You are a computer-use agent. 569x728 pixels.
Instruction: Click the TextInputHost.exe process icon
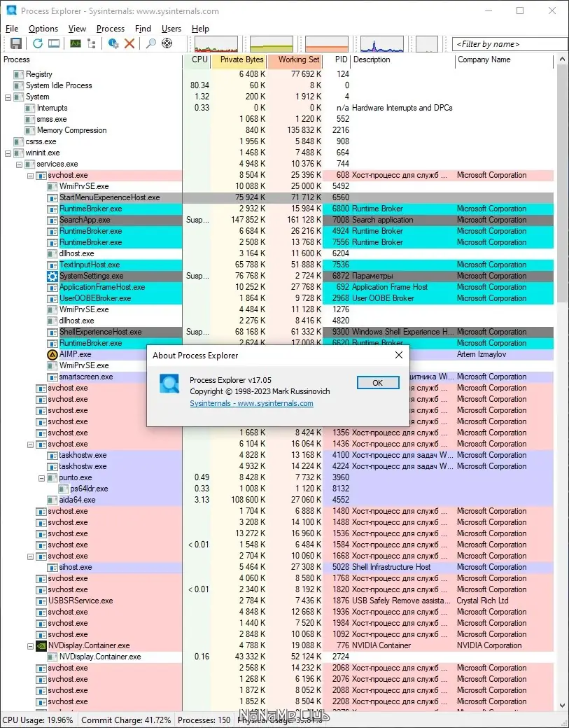pos(52,265)
